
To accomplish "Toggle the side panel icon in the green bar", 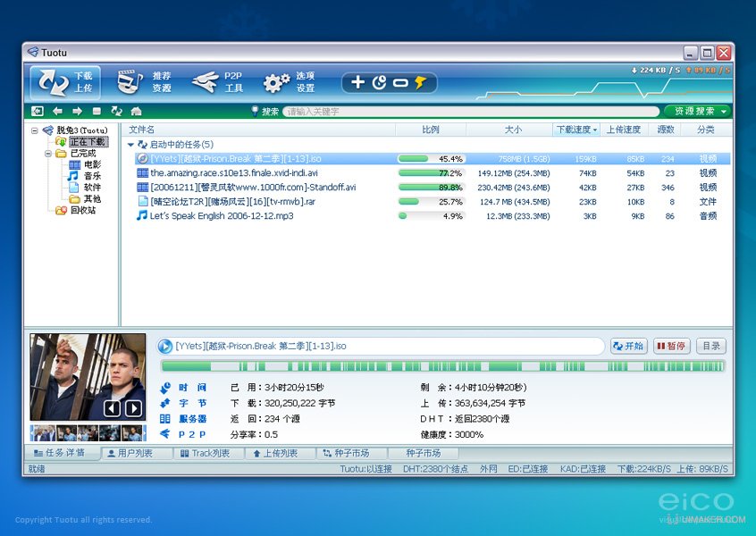I will click(x=38, y=112).
